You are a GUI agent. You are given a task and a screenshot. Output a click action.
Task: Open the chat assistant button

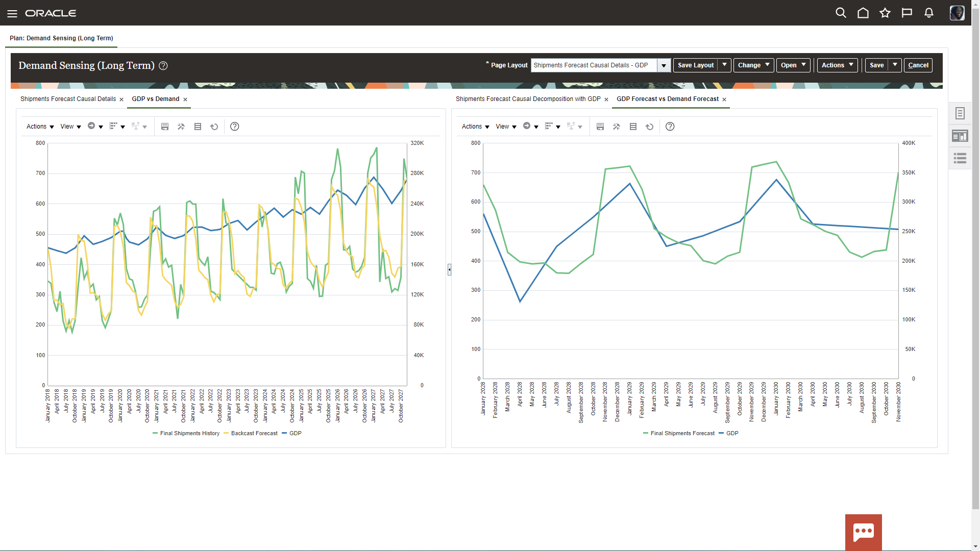pos(863,532)
